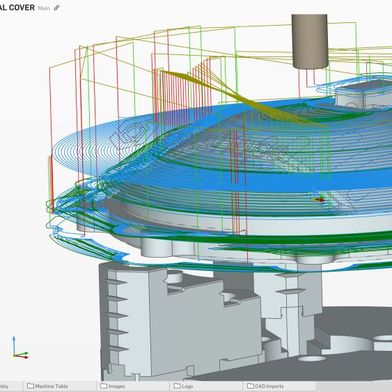
Task: Click the Main workspace label
Action: click(44, 8)
